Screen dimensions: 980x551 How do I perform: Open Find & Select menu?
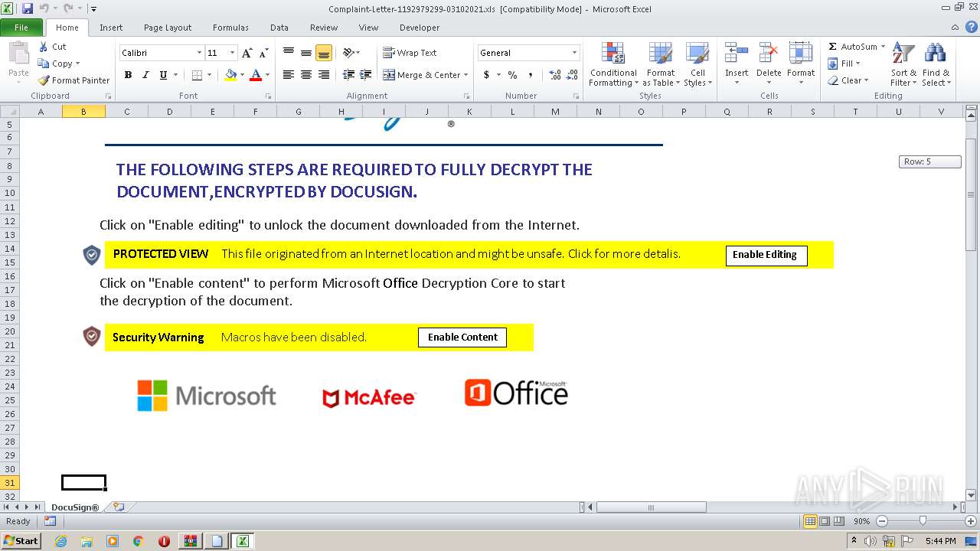[x=936, y=64]
